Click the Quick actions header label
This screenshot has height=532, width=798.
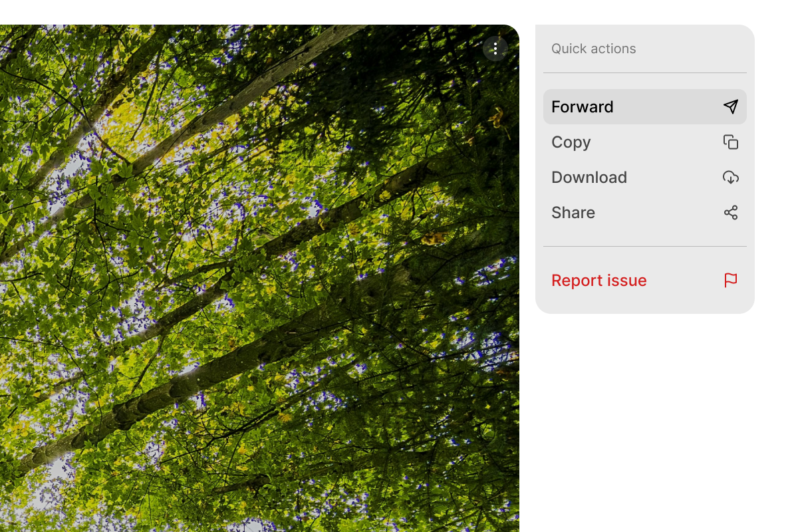(593, 49)
